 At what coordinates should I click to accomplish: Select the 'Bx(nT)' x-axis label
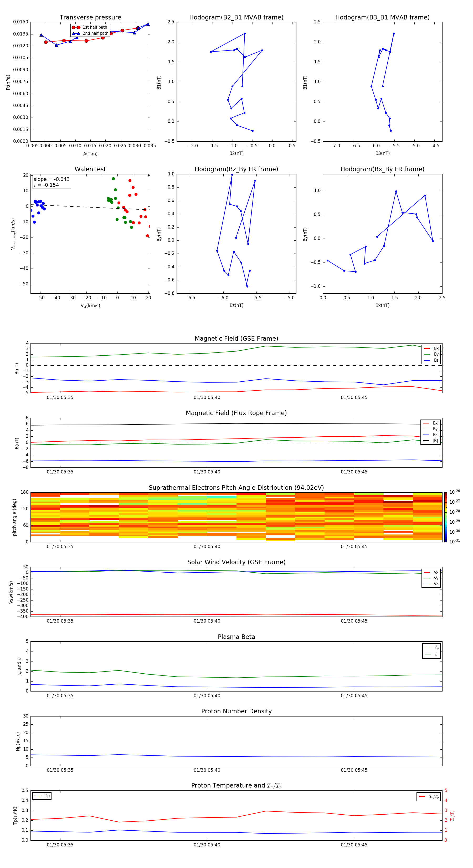pyautogui.click(x=382, y=305)
